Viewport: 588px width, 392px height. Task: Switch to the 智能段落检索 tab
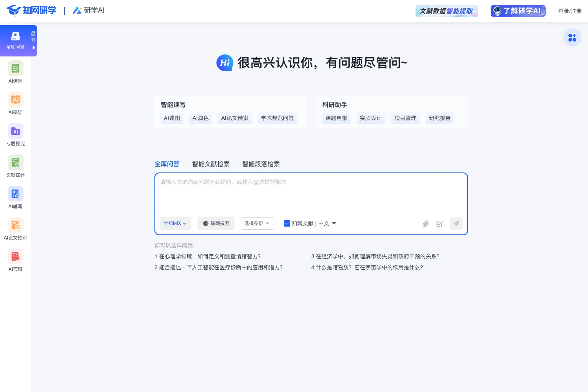(261, 164)
